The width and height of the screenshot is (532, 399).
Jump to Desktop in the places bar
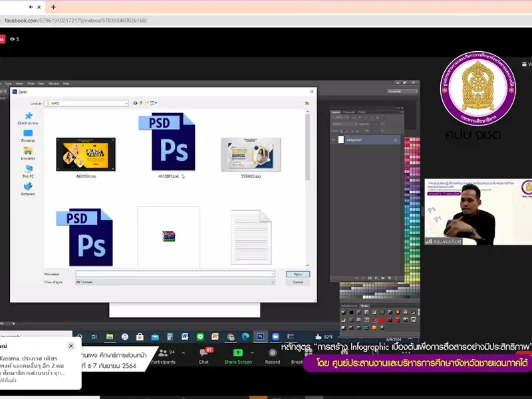coord(28,136)
